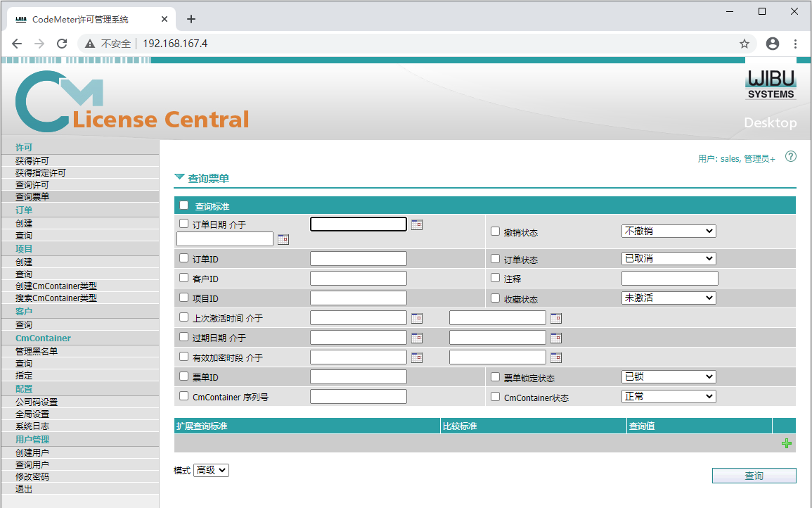Click the CM License Central logo
Screen dimensions: 812x508
(x=132, y=101)
